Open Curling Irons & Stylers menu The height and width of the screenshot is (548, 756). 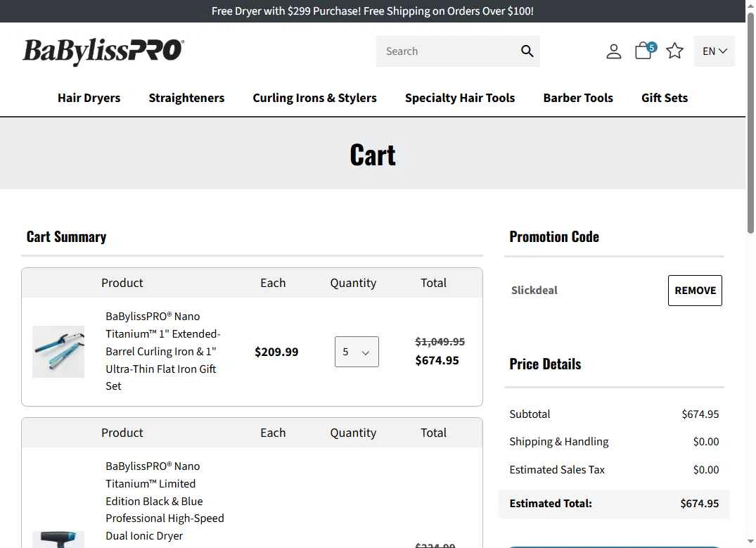tap(315, 98)
